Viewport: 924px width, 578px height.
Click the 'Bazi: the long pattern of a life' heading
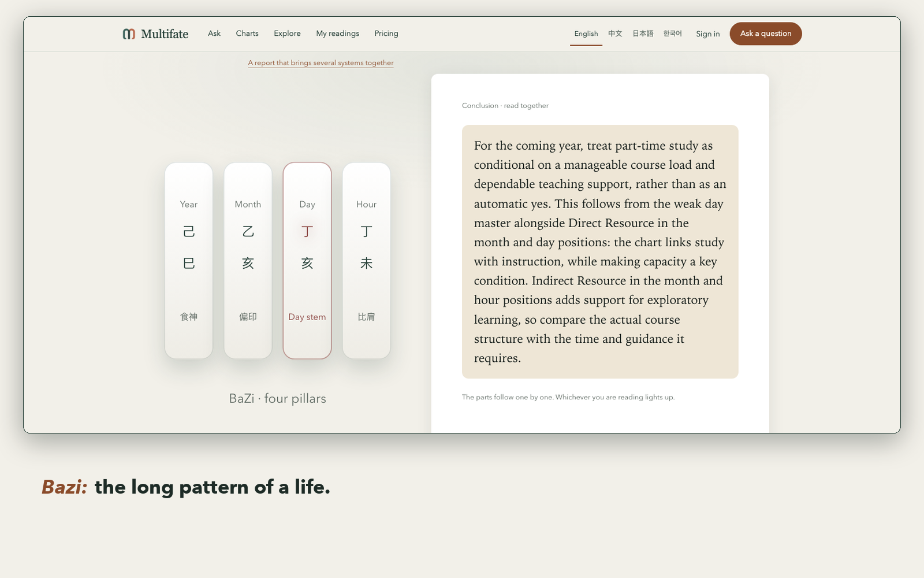[186, 487]
